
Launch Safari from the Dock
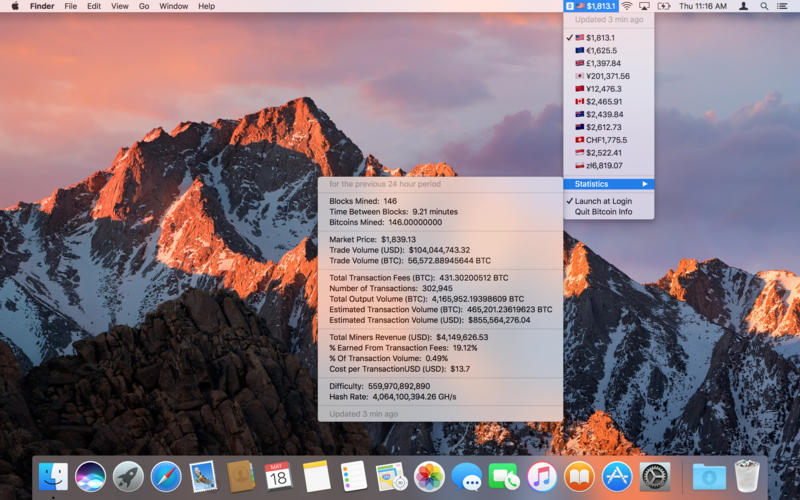click(x=166, y=476)
